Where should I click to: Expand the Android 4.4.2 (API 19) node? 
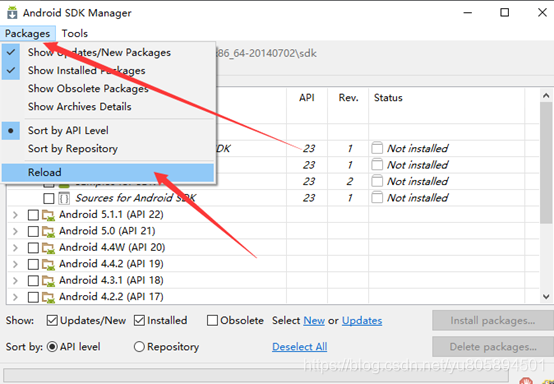[15, 264]
